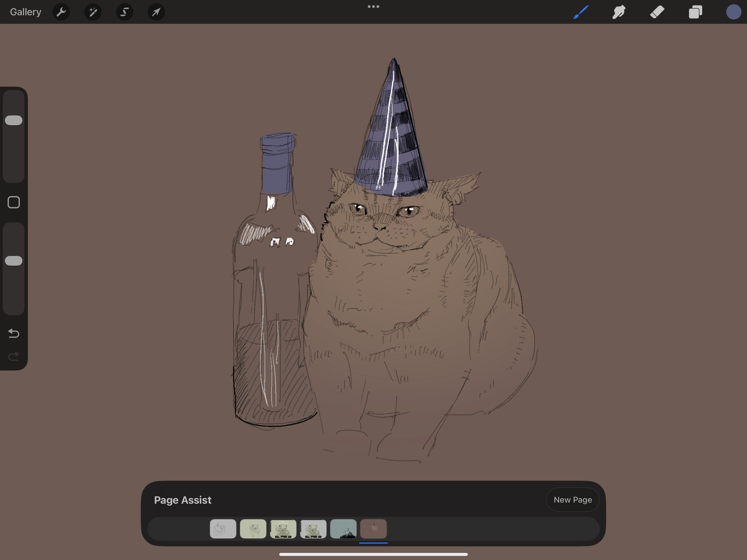Screen dimensions: 747x560
Task: Select the brown cat page thumbnail
Action: click(x=373, y=529)
